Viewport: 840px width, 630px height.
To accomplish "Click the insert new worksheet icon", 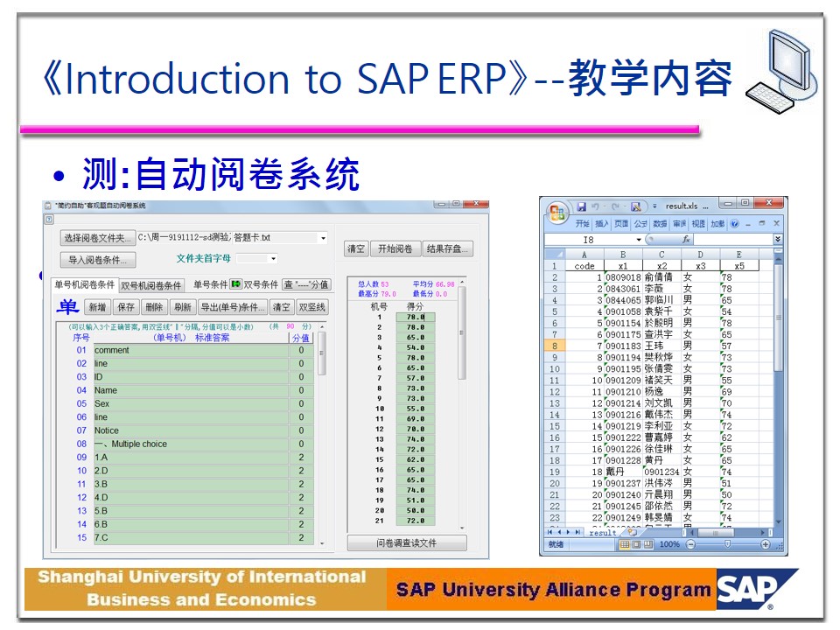I will (632, 532).
